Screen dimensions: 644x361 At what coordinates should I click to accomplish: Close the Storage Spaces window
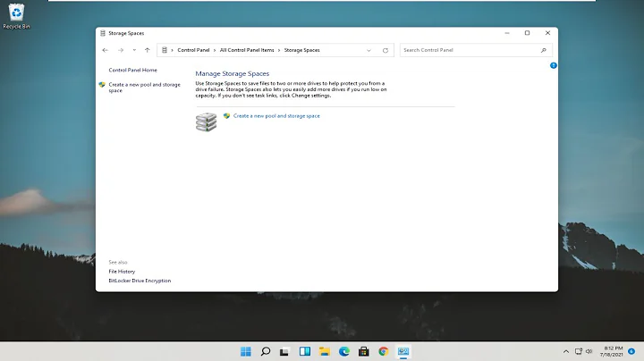[547, 33]
